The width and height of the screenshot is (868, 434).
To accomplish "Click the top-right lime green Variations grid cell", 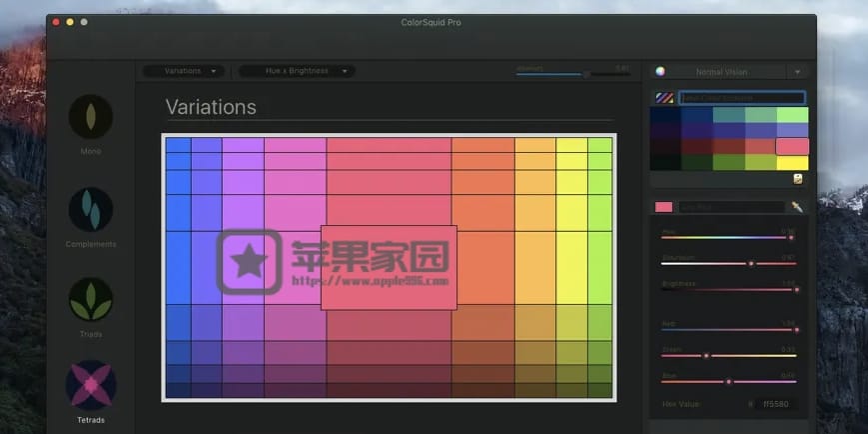I will 600,145.
